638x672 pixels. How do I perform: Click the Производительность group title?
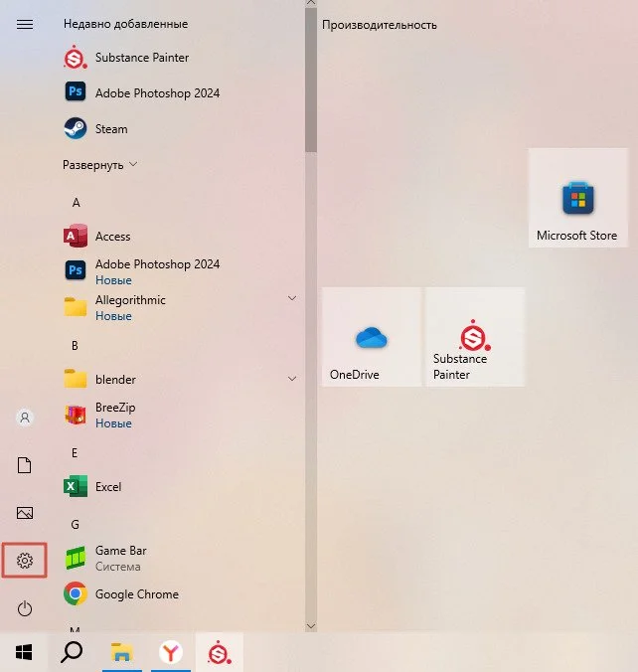pos(380,25)
